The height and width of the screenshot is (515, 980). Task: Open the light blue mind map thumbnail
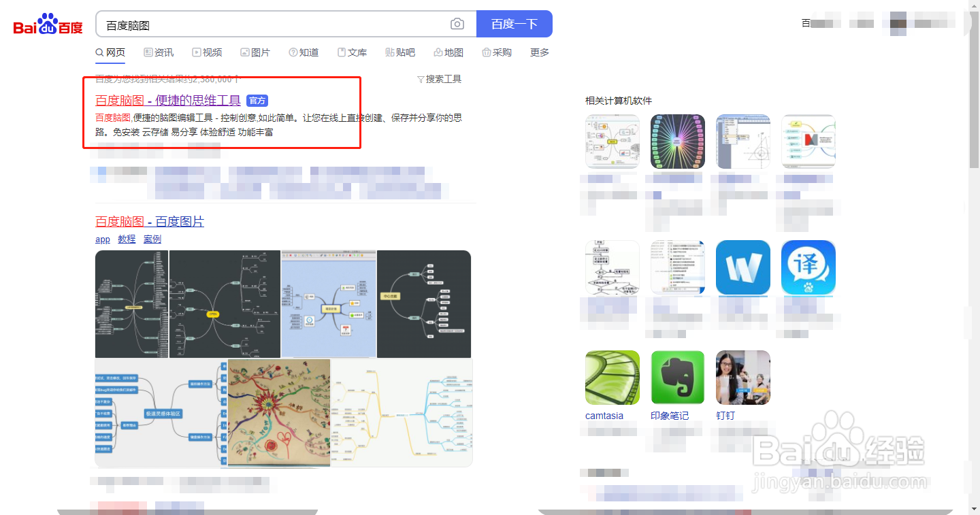coord(329,303)
